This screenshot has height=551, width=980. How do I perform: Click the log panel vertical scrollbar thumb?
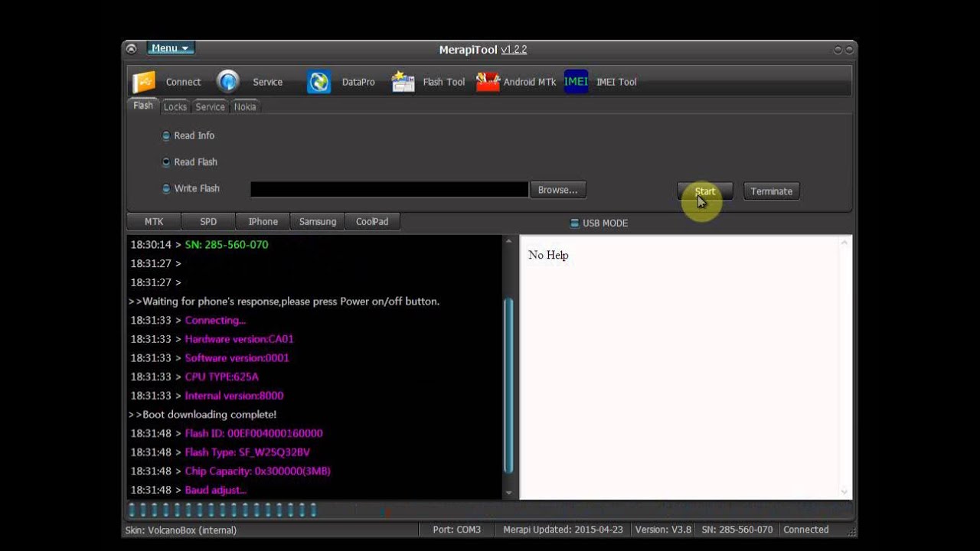click(x=508, y=386)
